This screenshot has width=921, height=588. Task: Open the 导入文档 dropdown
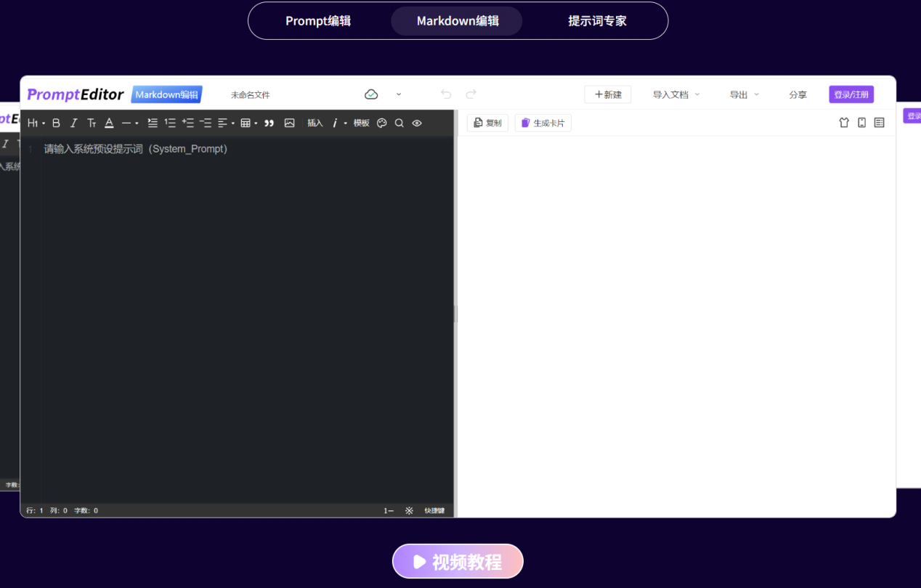[x=676, y=94]
